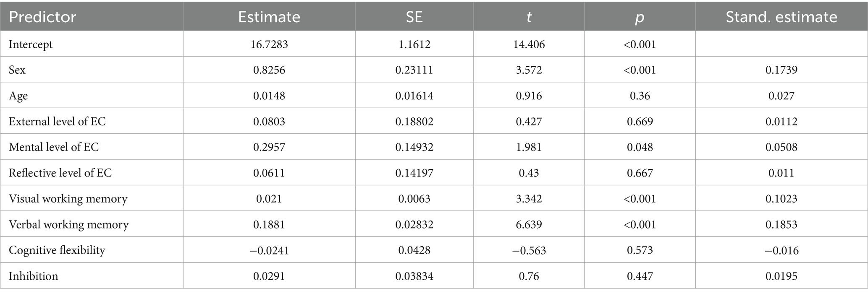Select the Sex predictor cell

(x=17, y=70)
